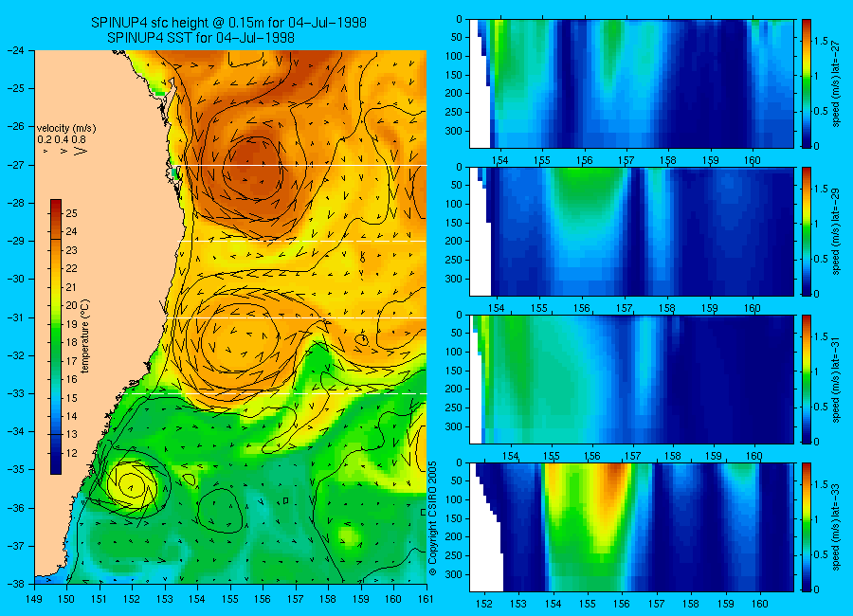Click the 19 tick on the temperature colorbar

coord(71,324)
